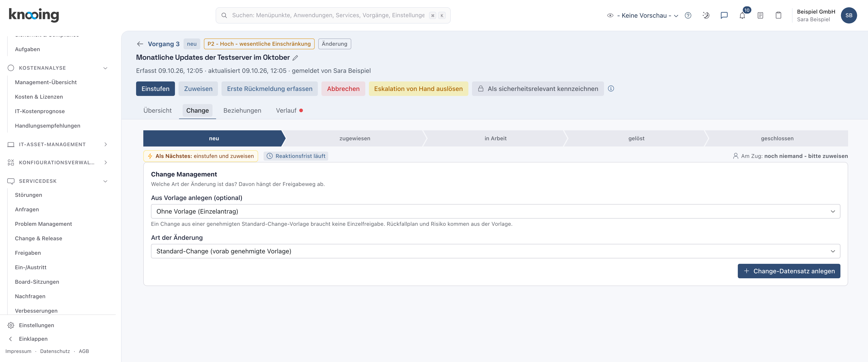Open the Beziehungen tab
The width and height of the screenshot is (868, 362).
pos(242,111)
